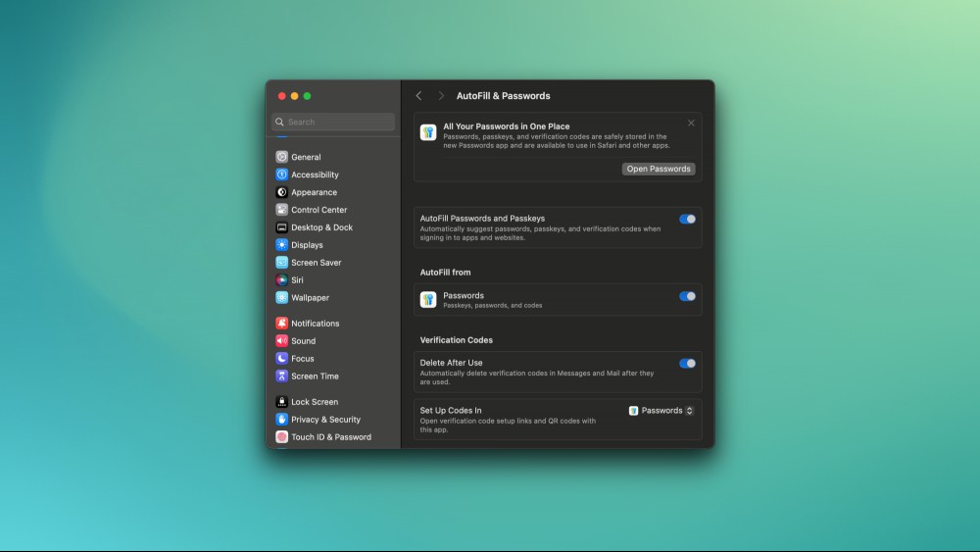Click the search magnifier icon

280,122
